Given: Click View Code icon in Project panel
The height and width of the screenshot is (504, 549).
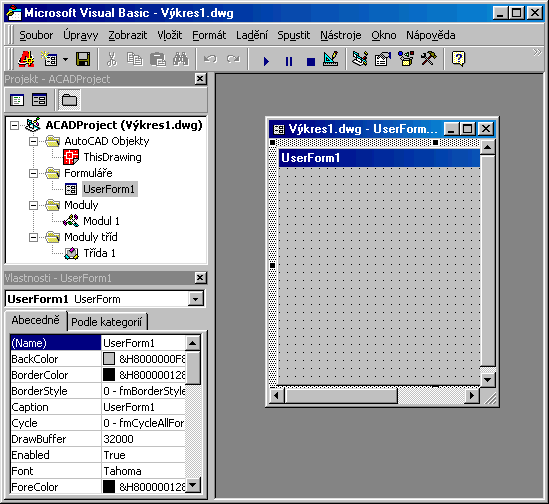Looking at the screenshot, I should (x=17, y=100).
